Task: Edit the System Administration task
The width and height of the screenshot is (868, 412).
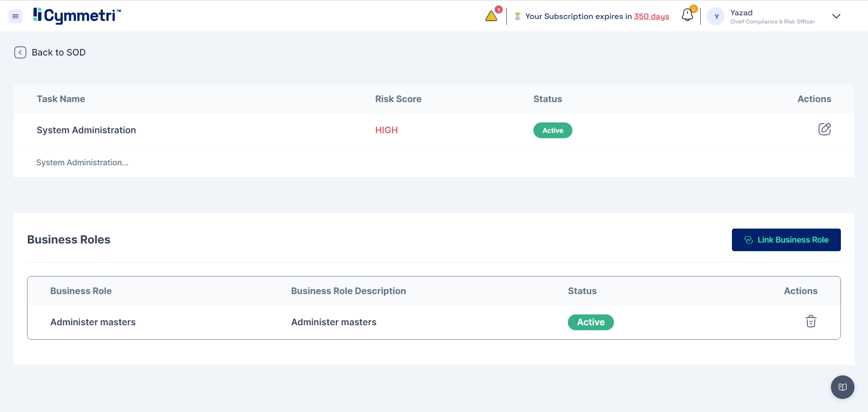Action: 824,129
